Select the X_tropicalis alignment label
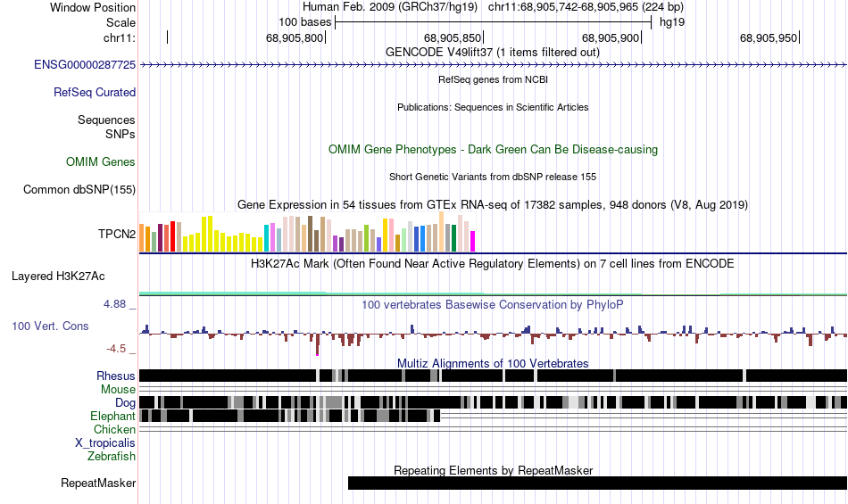Image resolution: width=848 pixels, height=504 pixels. [105, 443]
